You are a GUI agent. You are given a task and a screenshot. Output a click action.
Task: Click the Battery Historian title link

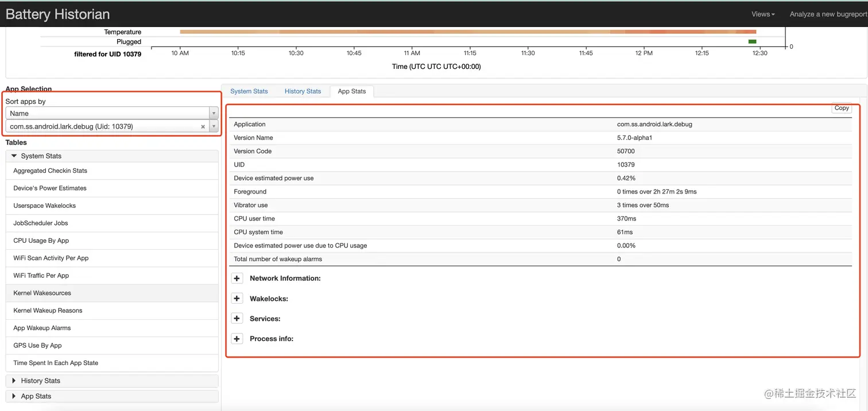pos(57,14)
